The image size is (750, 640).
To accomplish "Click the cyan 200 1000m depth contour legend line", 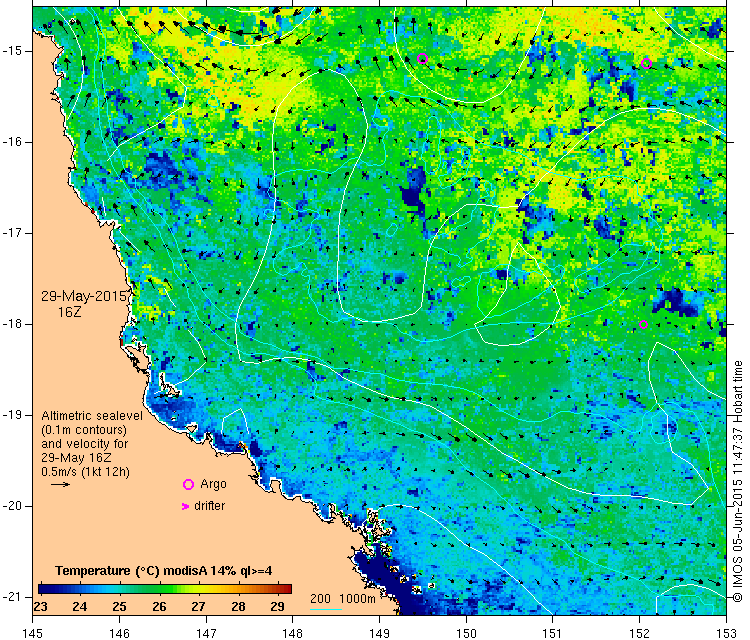I will pyautogui.click(x=326, y=609).
